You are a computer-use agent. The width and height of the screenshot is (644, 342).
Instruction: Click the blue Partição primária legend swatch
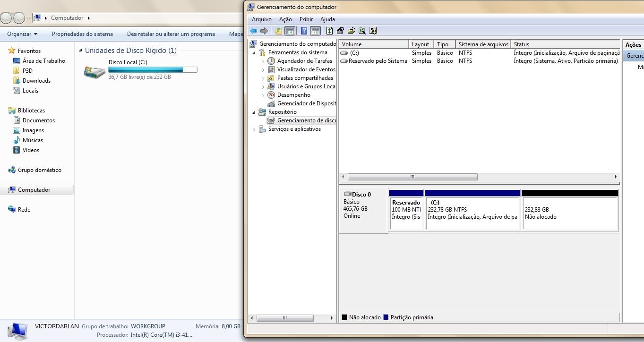(386, 317)
